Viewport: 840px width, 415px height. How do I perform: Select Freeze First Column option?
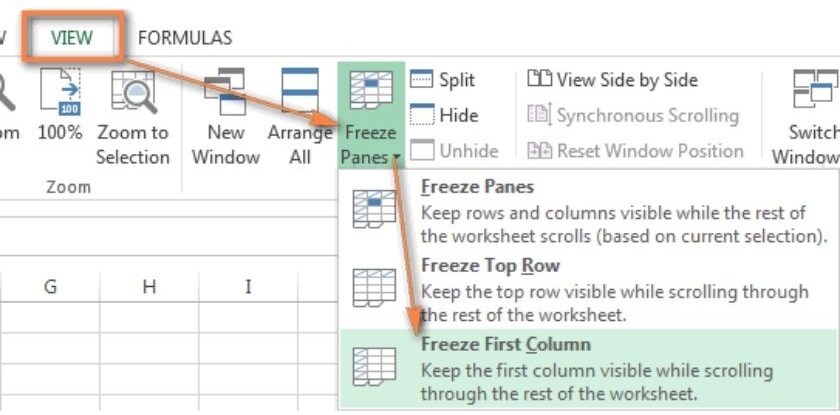505,345
